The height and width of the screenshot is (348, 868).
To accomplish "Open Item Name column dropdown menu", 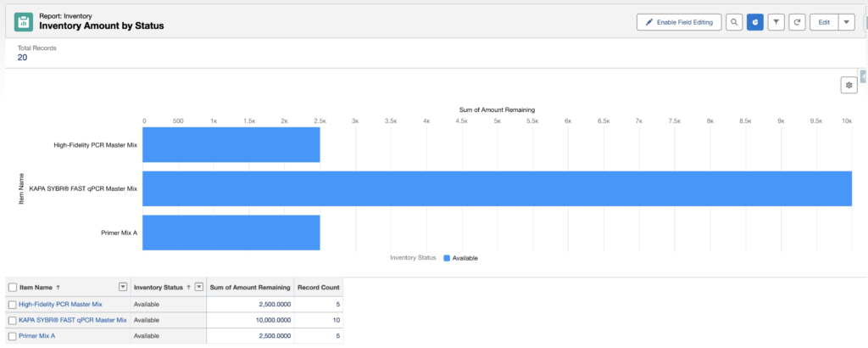I will (124, 287).
